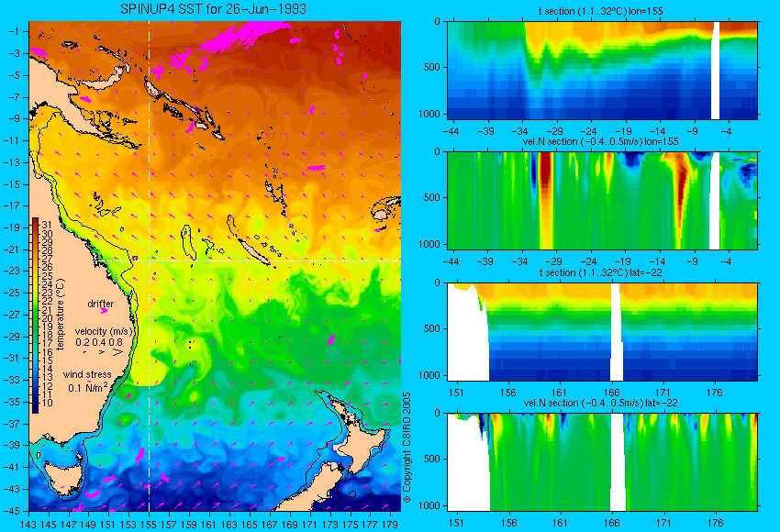The width and height of the screenshot is (780, 532).
Task: Click tick "-34" below the t section lon=155
Action: point(520,132)
